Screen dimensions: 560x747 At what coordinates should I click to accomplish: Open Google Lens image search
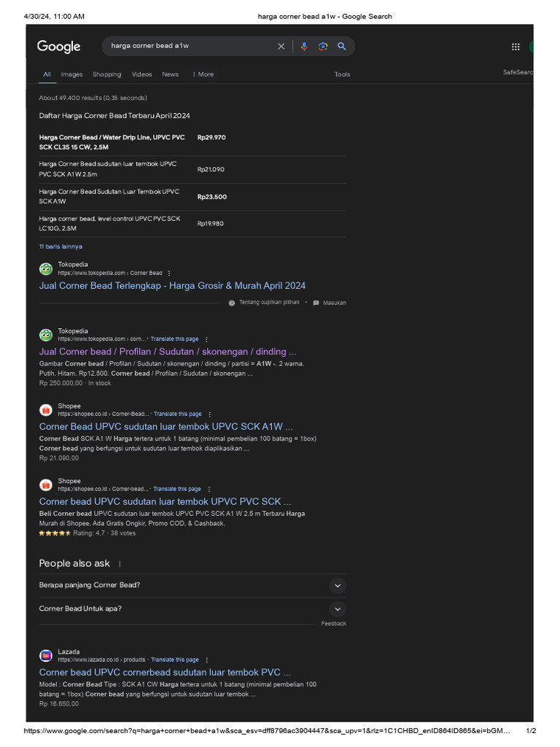[x=323, y=47]
